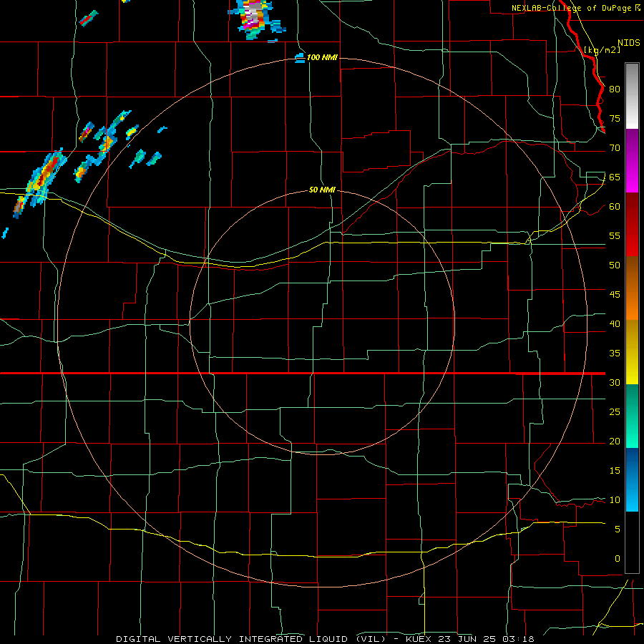Click the 45 scale value

(615, 295)
